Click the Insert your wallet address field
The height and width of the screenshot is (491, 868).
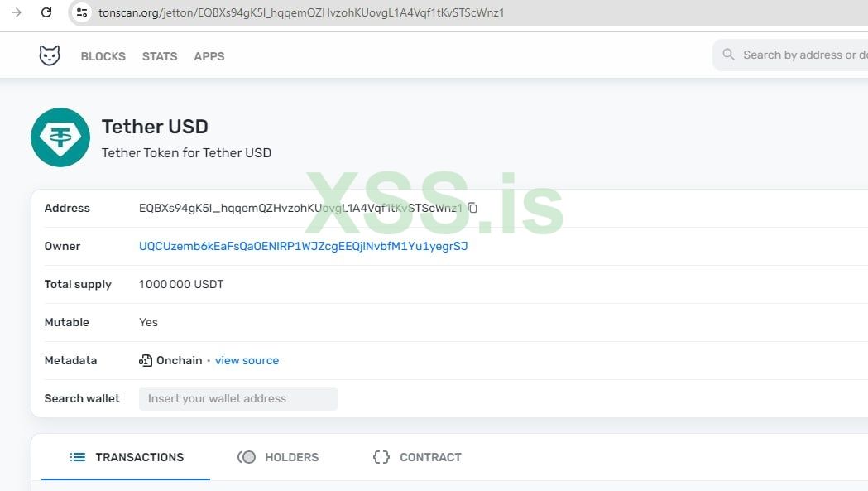[238, 398]
